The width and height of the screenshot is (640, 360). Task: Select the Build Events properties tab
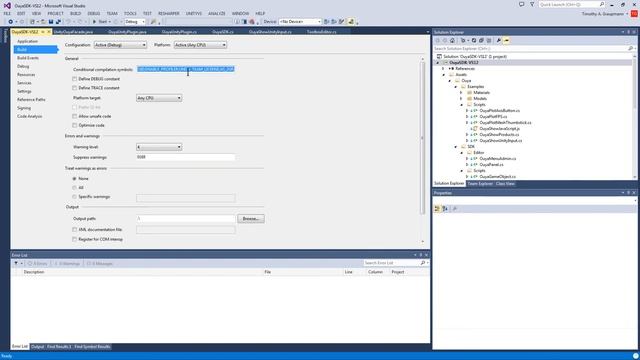click(28, 58)
